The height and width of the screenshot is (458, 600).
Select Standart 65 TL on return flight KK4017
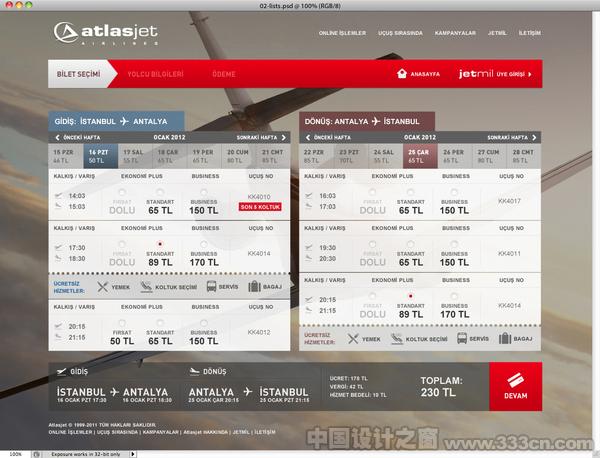tap(411, 192)
